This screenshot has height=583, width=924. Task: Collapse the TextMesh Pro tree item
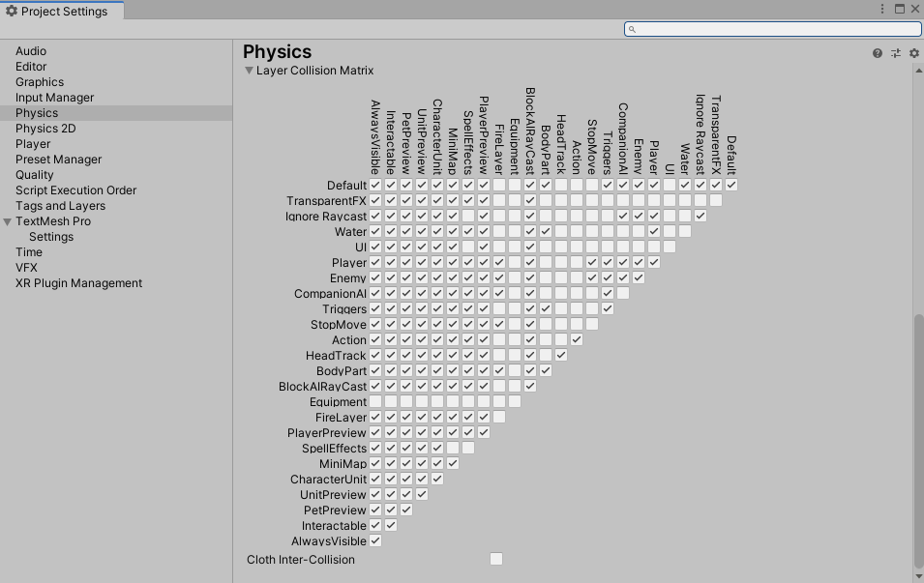(7, 222)
